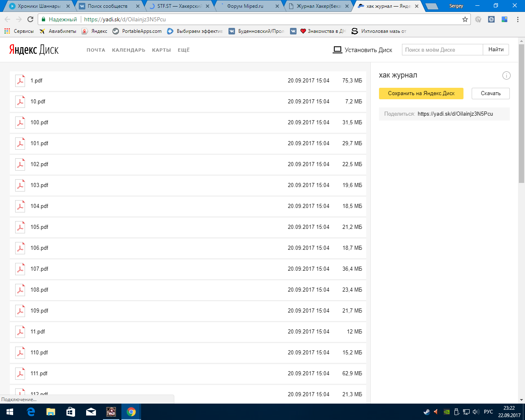Click the PDF icon next to 11.pdf

pyautogui.click(x=20, y=332)
